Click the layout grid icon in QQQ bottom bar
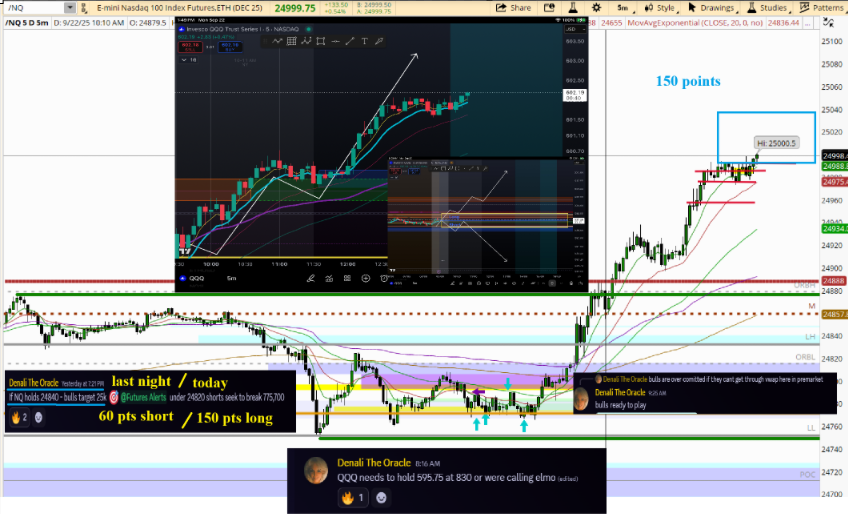This screenshot has width=848, height=514. click(x=347, y=278)
